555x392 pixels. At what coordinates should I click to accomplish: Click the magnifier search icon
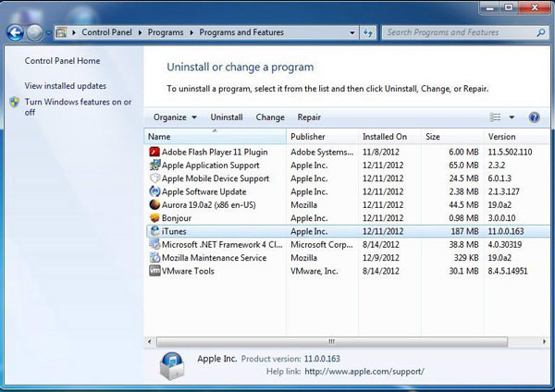click(541, 33)
